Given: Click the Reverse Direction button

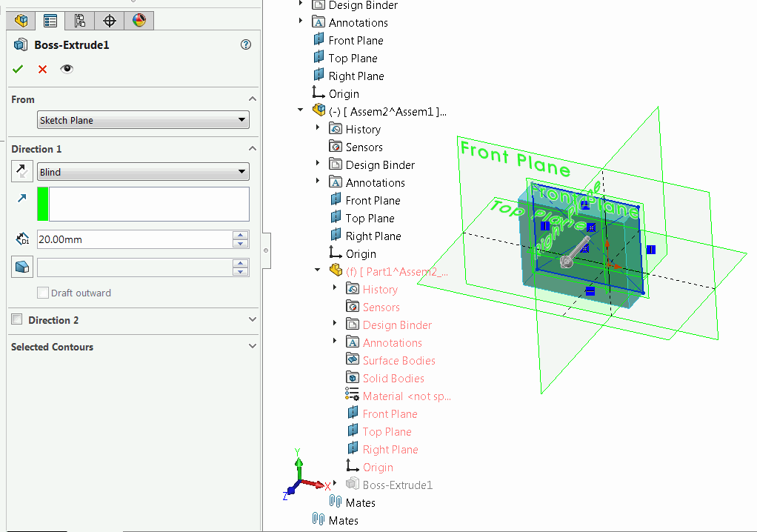Looking at the screenshot, I should point(21,171).
